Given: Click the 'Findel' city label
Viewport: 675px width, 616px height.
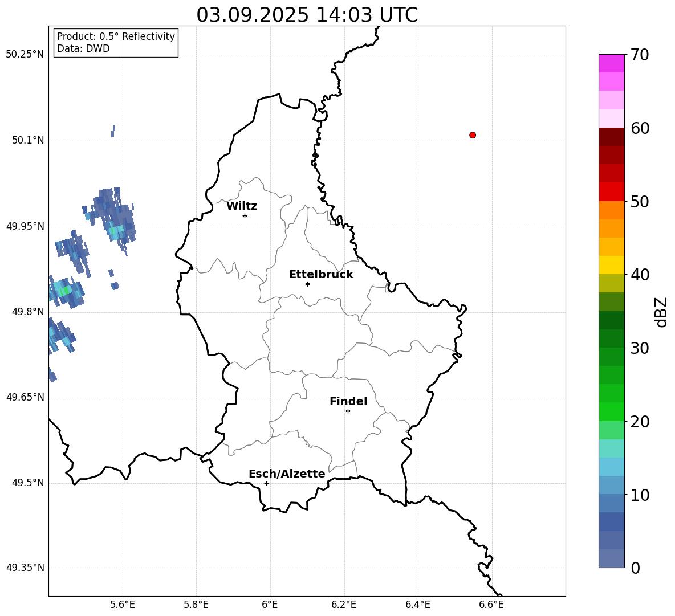Looking at the screenshot, I should [x=348, y=401].
